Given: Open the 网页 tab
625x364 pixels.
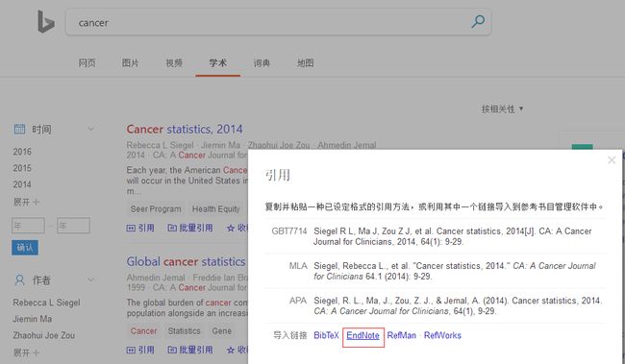Looking at the screenshot, I should click(87, 62).
